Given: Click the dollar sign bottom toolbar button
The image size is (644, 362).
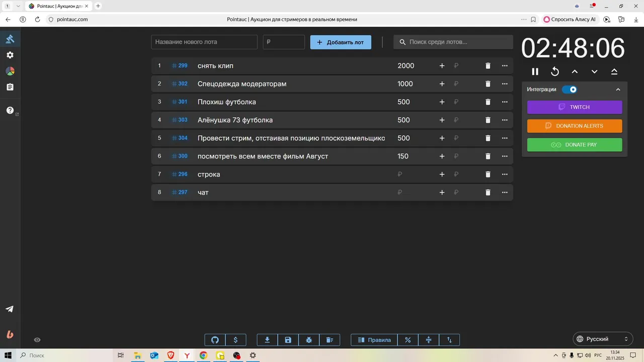Looking at the screenshot, I should (235, 340).
